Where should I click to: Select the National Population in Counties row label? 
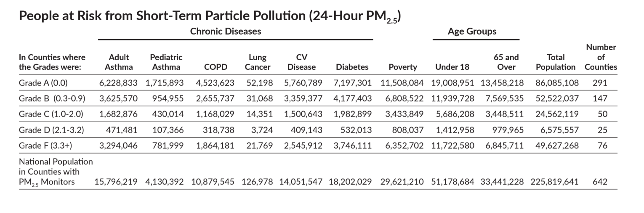[x=55, y=171]
